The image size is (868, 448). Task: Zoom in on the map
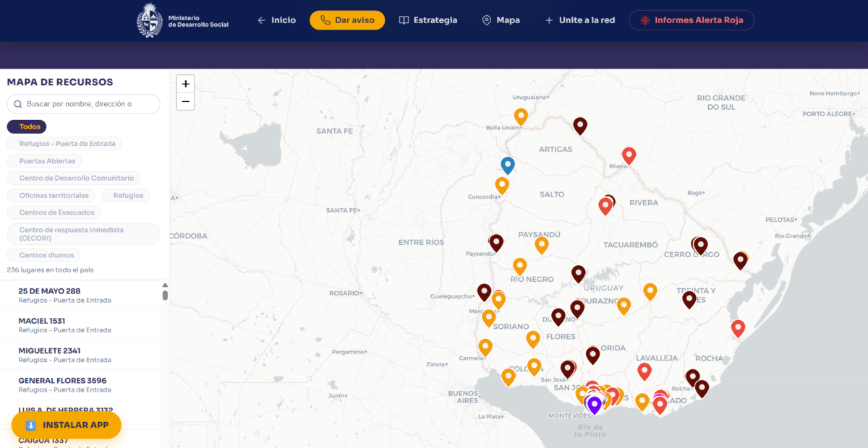[x=186, y=84]
